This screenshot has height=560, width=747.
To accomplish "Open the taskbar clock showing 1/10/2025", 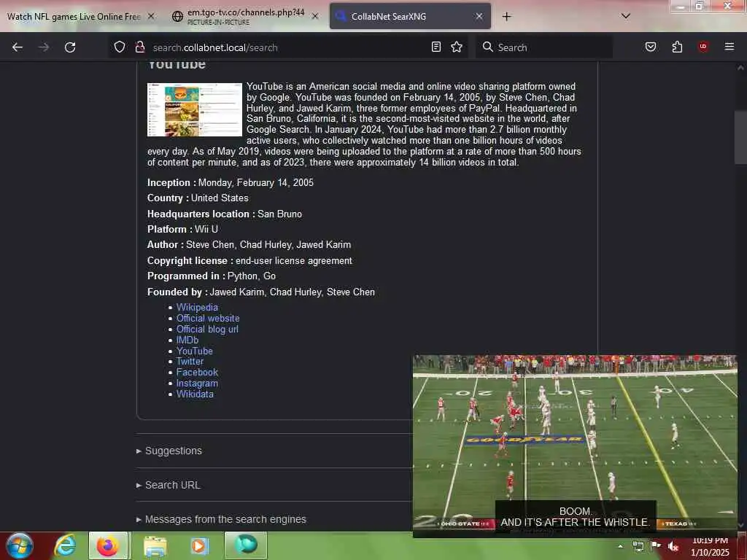I will tap(710, 547).
